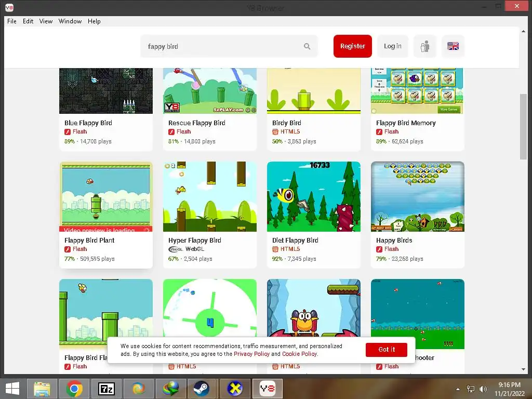
Task: Click the scrollbar up arrow
Action: tap(523, 31)
